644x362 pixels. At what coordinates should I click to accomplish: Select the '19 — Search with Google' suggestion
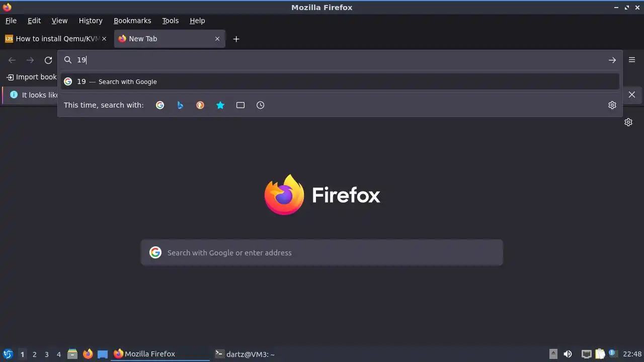tap(340, 81)
